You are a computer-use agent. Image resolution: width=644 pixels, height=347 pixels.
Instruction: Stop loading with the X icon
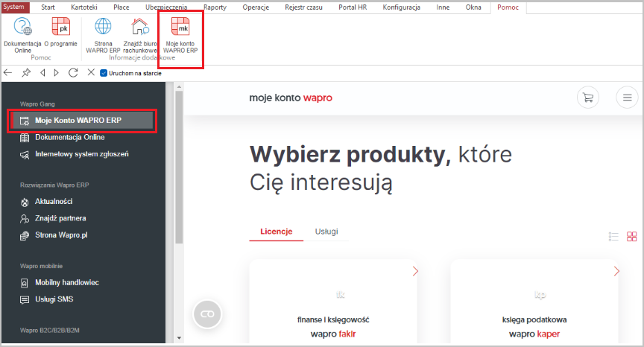[x=91, y=72]
